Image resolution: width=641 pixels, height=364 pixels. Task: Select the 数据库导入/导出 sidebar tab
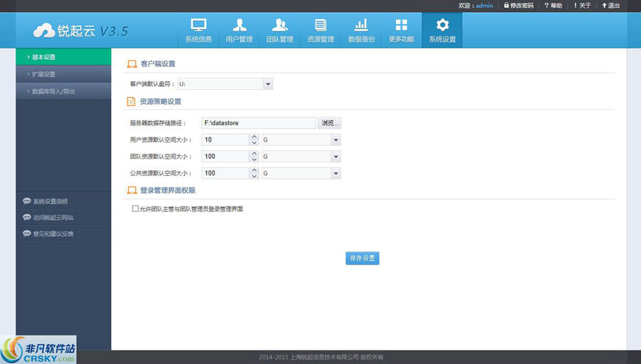(63, 91)
